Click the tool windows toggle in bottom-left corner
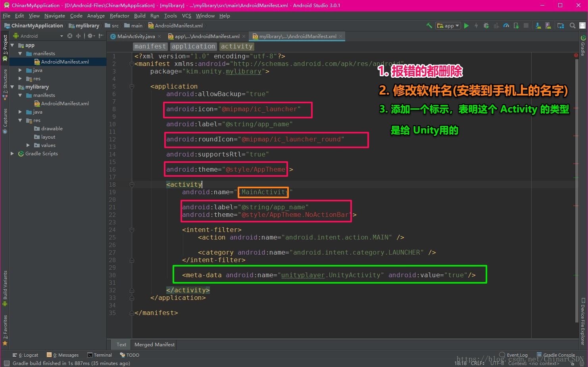The width and height of the screenshot is (588, 367). [6, 363]
